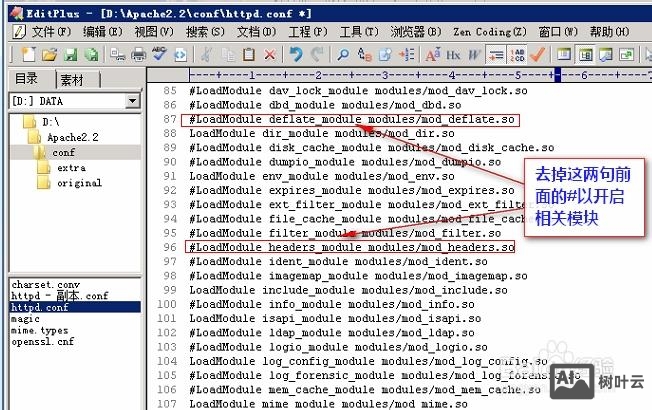This screenshot has height=410, width=652.
Task: Click the blue Undo arrow icon
Action: click(x=296, y=54)
